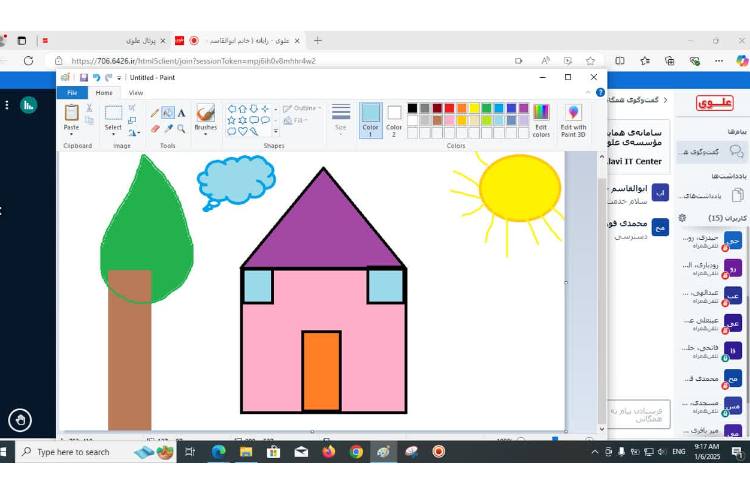Viewport: 750px width, 480px height.
Task: Open the Customize Quick Access Toolbar dropdown
Action: coord(119,78)
